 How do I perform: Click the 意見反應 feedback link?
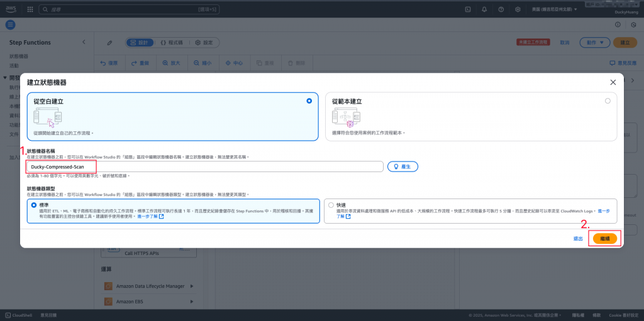(x=623, y=63)
